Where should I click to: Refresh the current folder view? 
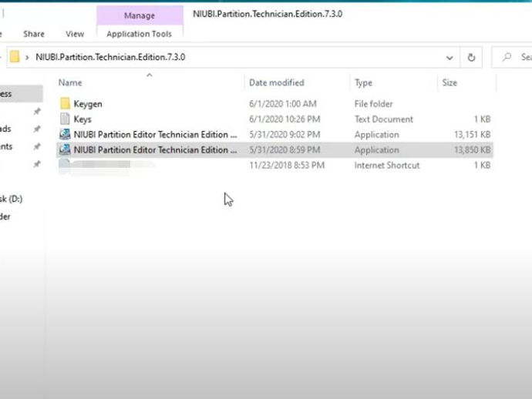coord(471,57)
